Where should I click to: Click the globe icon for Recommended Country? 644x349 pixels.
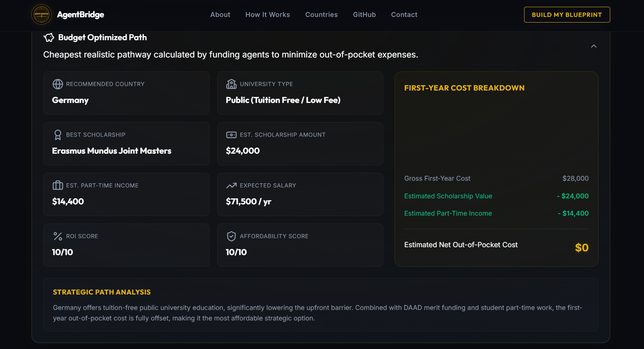(x=58, y=84)
